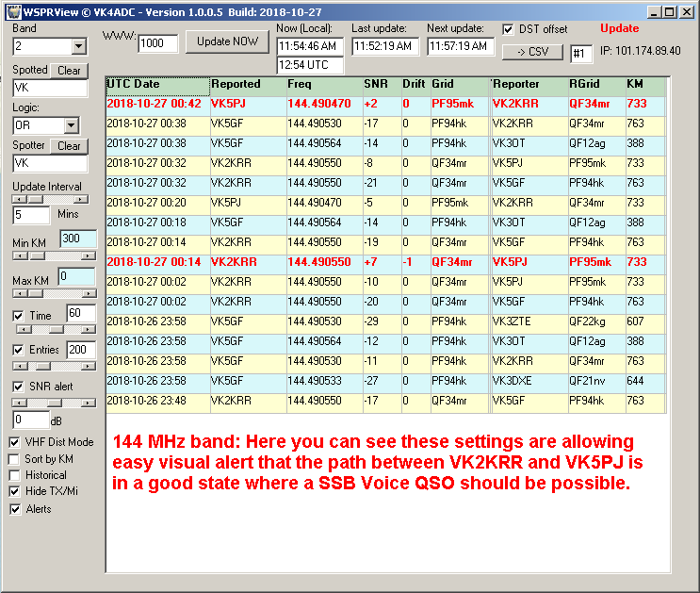Minimize the WSPRView window
The image size is (700, 593).
click(652, 11)
